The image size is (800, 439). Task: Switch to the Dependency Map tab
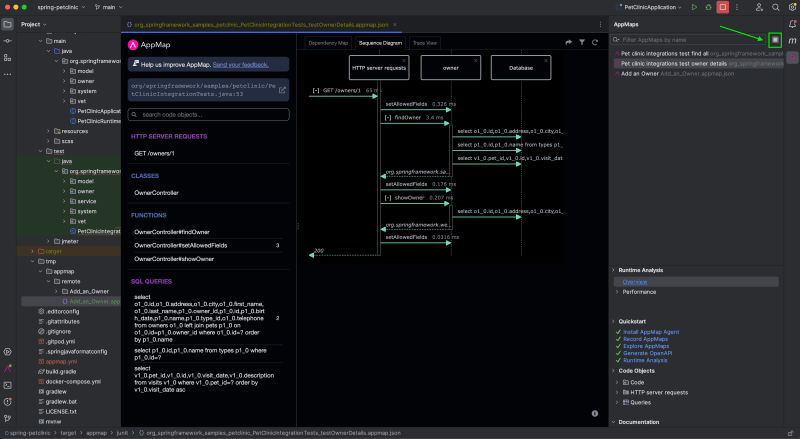coord(328,43)
